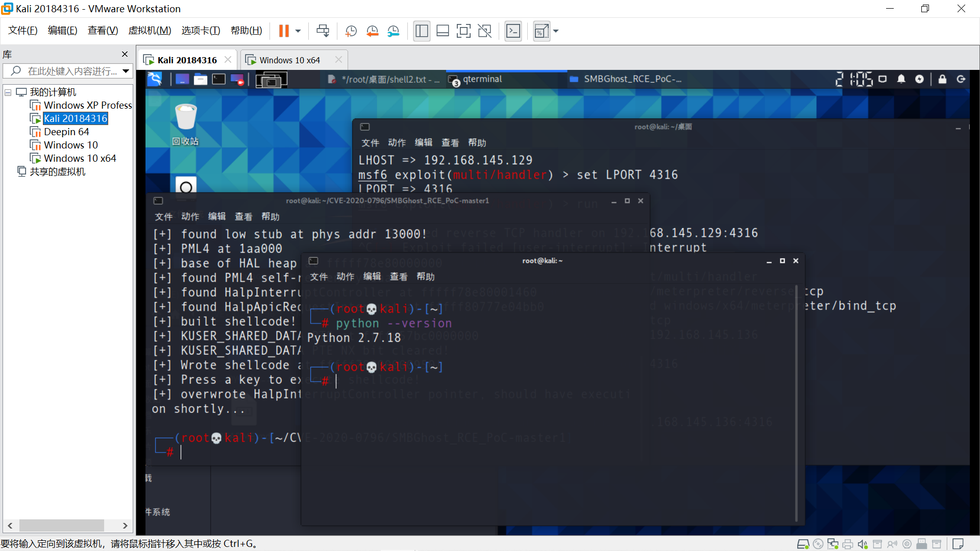Open the snapshot manager icon
Screen dimensions: 980x551
pos(393,31)
